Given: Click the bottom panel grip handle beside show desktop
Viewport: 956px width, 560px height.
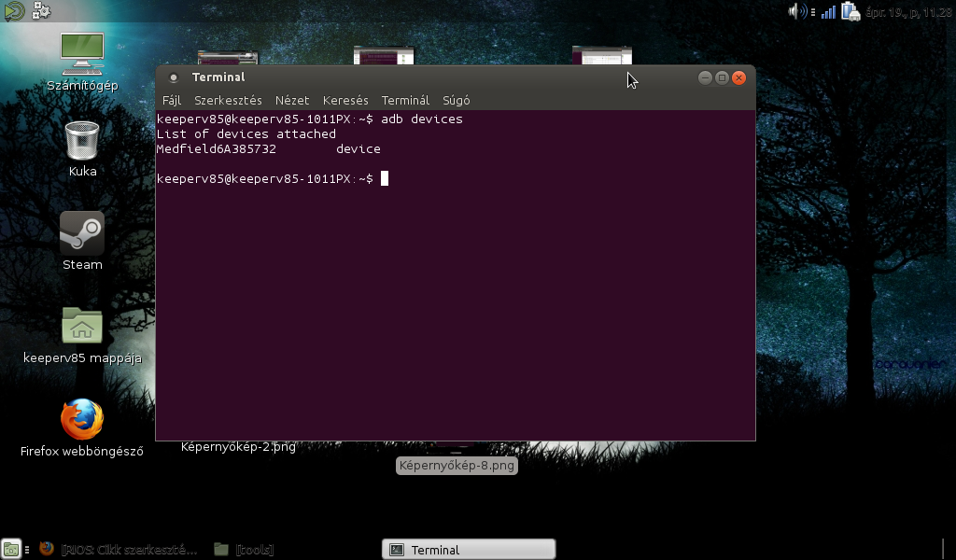Looking at the screenshot, I should click(x=27, y=549).
